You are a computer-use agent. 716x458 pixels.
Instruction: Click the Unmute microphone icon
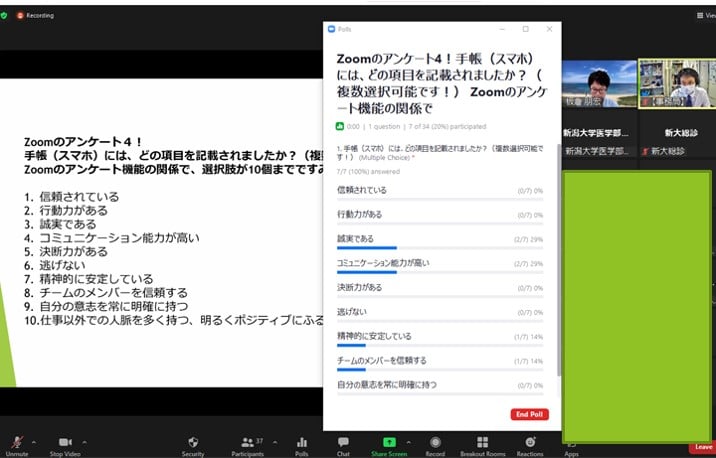(x=17, y=442)
